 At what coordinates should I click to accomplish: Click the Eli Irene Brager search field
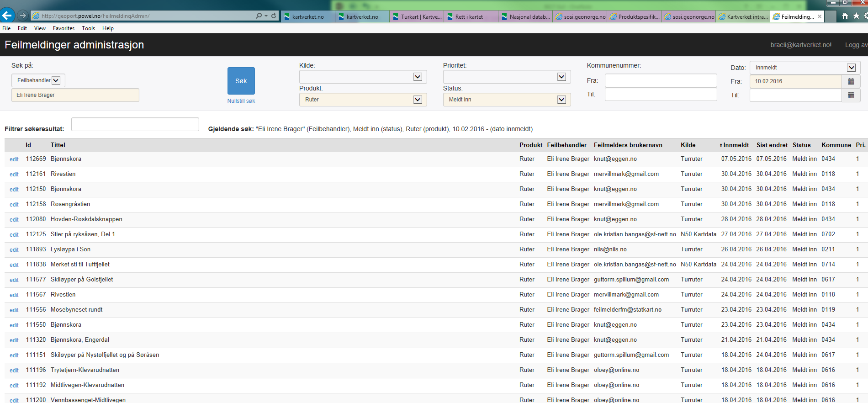[75, 95]
